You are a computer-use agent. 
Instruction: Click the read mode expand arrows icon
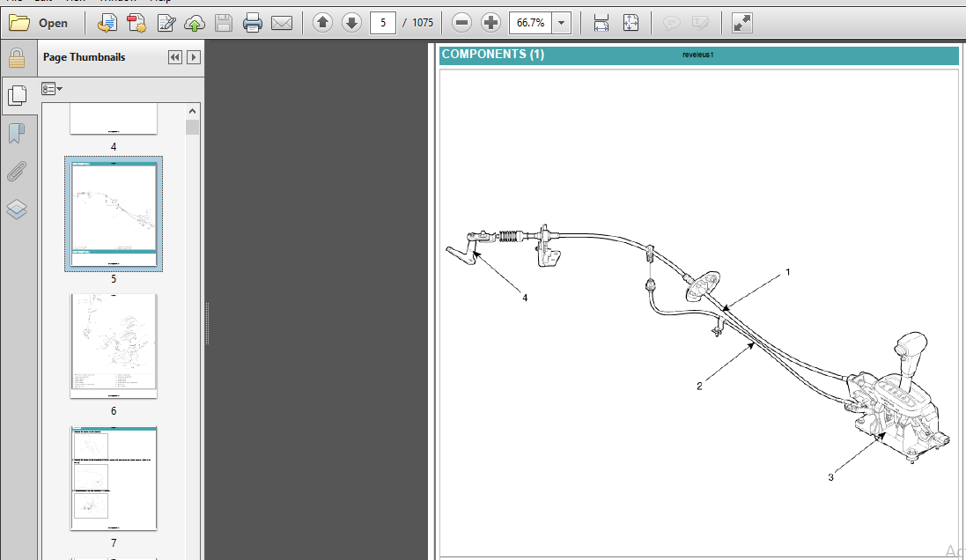point(741,24)
